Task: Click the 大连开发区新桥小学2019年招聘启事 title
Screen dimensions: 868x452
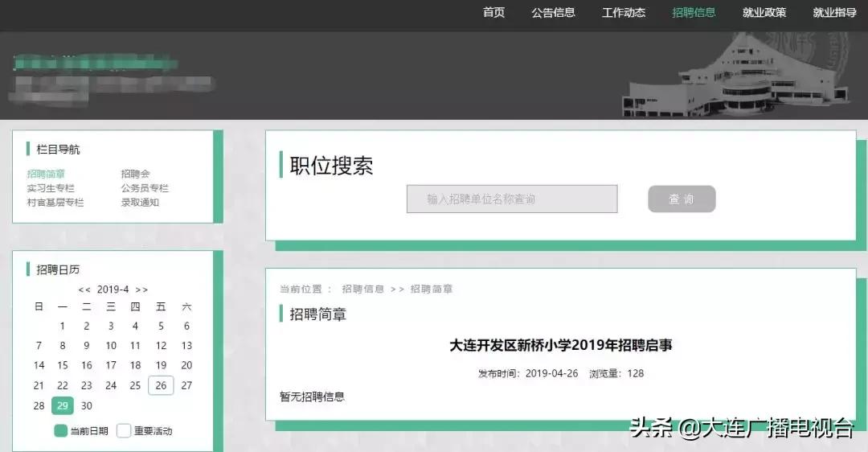Action: tap(561, 345)
